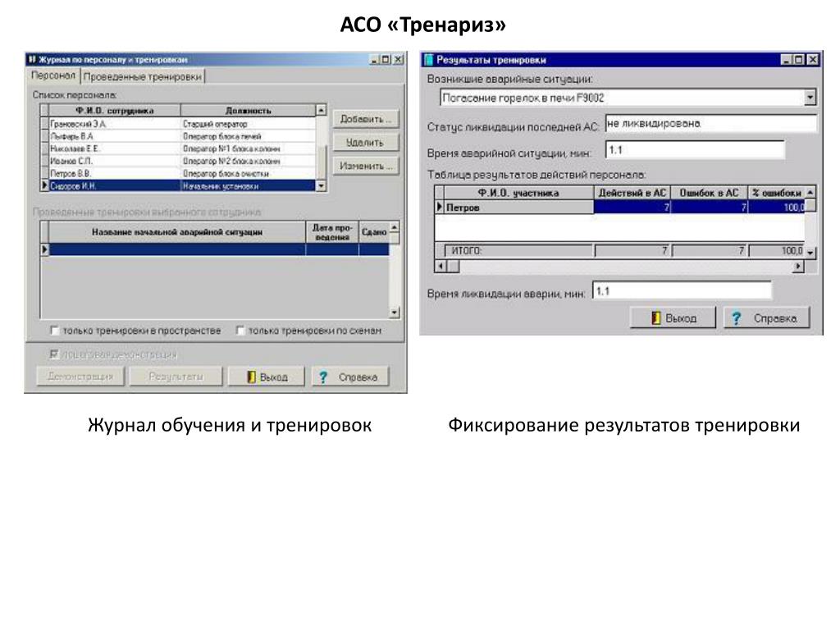Click the статус ликвидации field
Screen dimensions: 840x630
tap(711, 124)
